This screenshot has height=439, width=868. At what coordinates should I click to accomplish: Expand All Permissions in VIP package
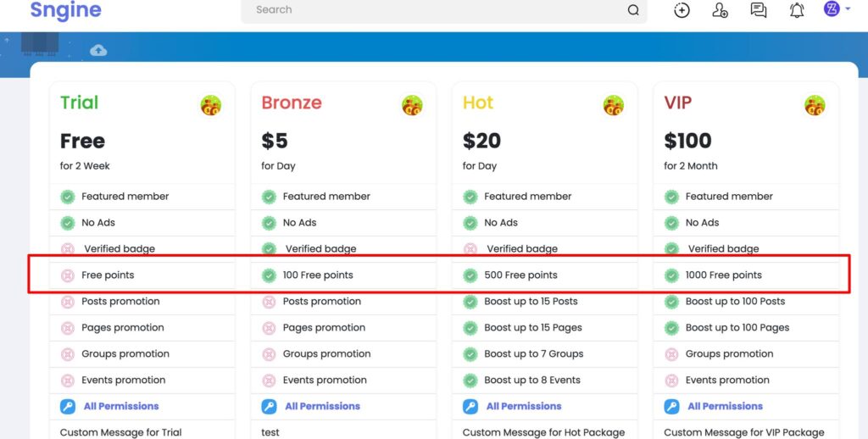click(x=725, y=406)
